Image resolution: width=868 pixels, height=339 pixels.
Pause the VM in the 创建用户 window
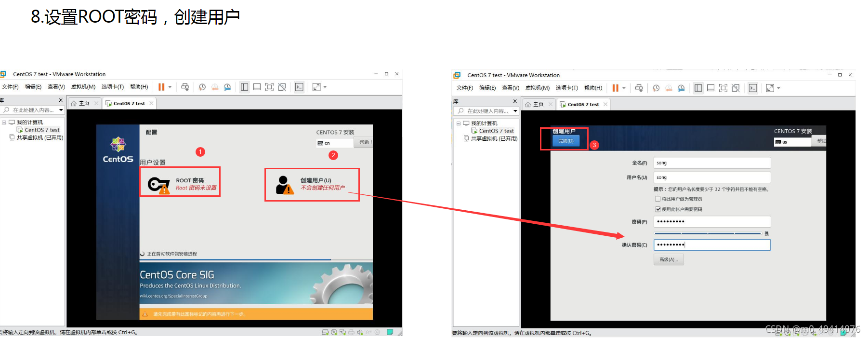tap(615, 88)
